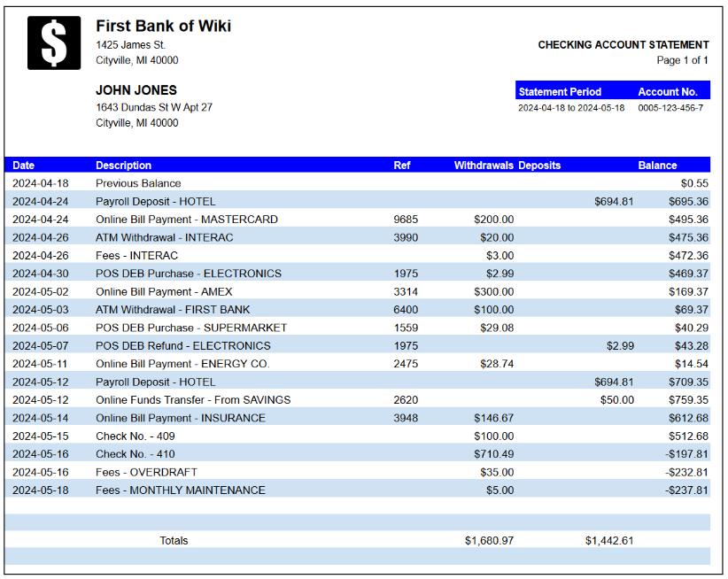
Task: Click the total deposits amount $1,442.61
Action: pyautogui.click(x=608, y=540)
